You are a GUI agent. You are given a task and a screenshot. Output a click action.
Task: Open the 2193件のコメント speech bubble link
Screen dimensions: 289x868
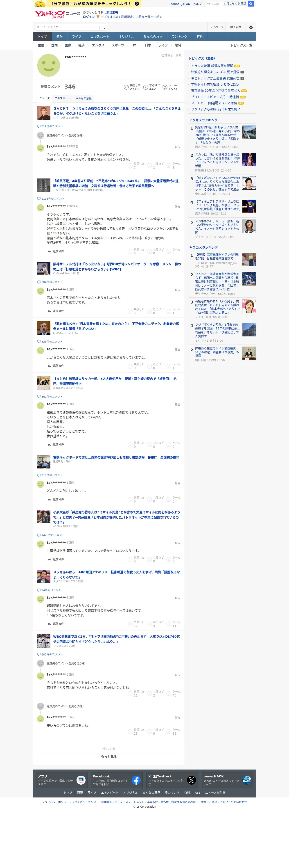(51, 199)
